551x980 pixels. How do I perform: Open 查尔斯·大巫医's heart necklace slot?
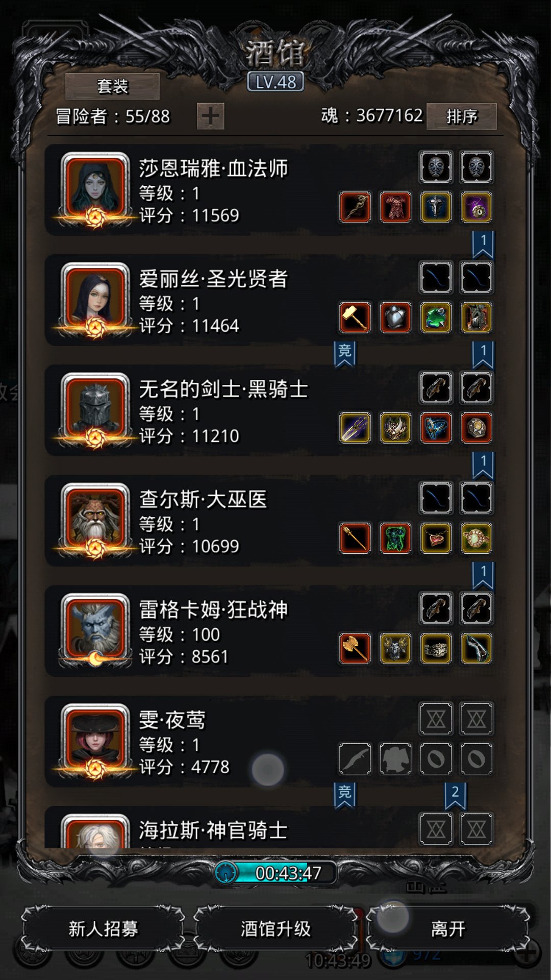[436, 538]
